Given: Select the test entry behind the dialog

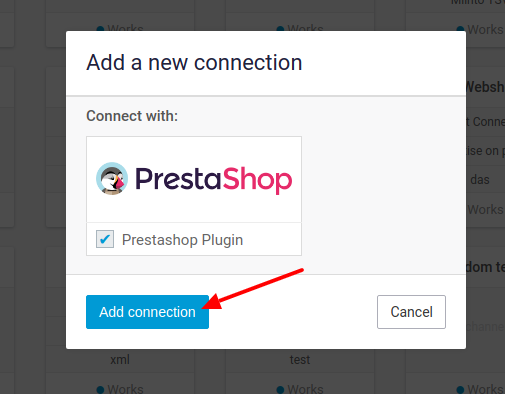Looking at the screenshot, I should [x=300, y=360].
